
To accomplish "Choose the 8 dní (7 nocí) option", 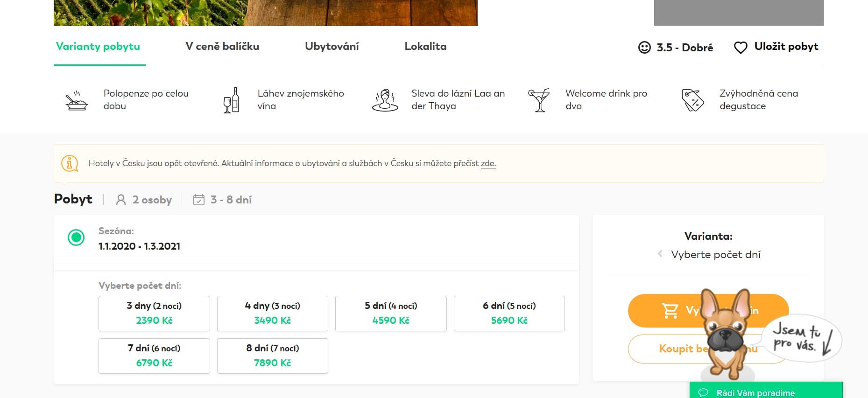I will point(273,356).
